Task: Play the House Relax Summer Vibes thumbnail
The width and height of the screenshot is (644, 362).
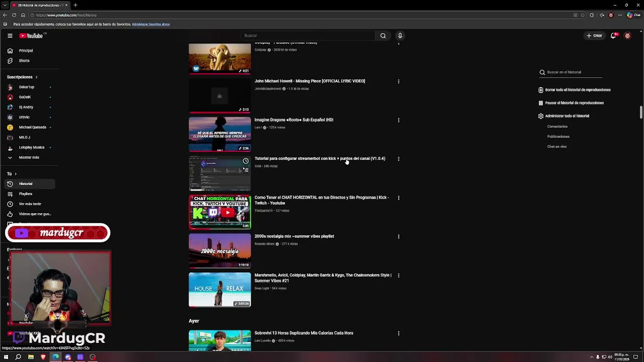Action: coord(219,290)
